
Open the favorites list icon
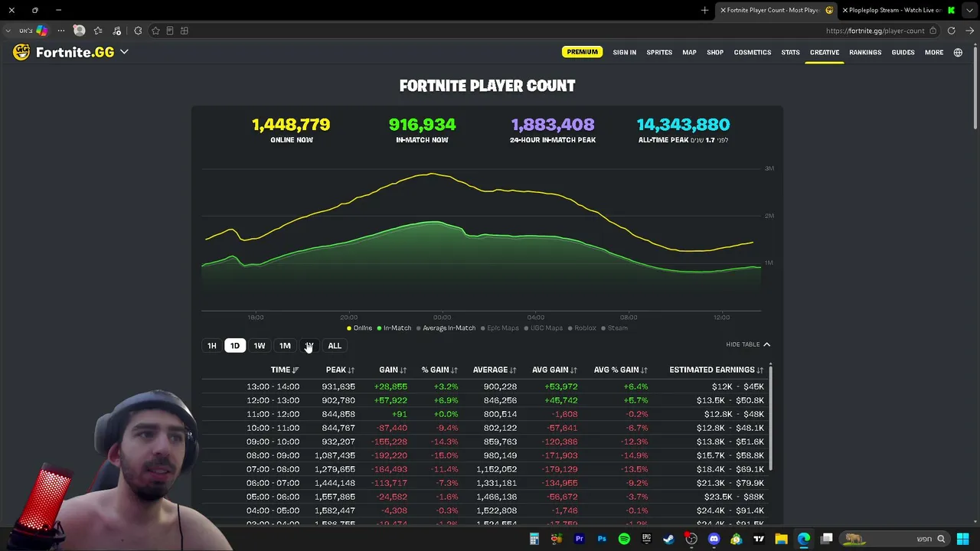click(98, 31)
